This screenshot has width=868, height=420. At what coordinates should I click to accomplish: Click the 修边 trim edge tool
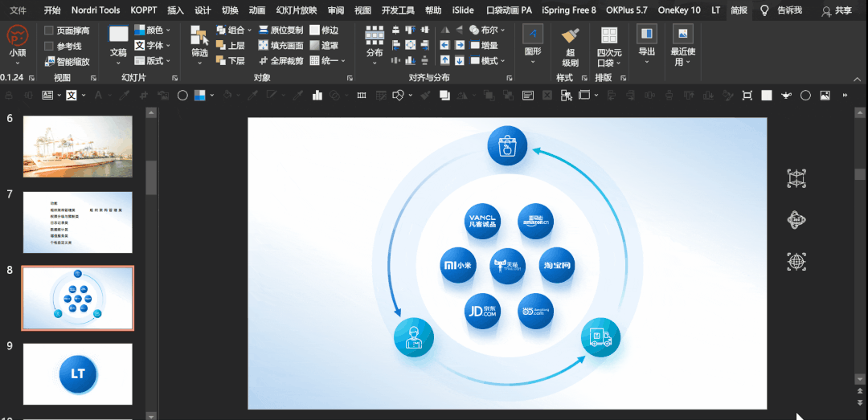pyautogui.click(x=323, y=30)
